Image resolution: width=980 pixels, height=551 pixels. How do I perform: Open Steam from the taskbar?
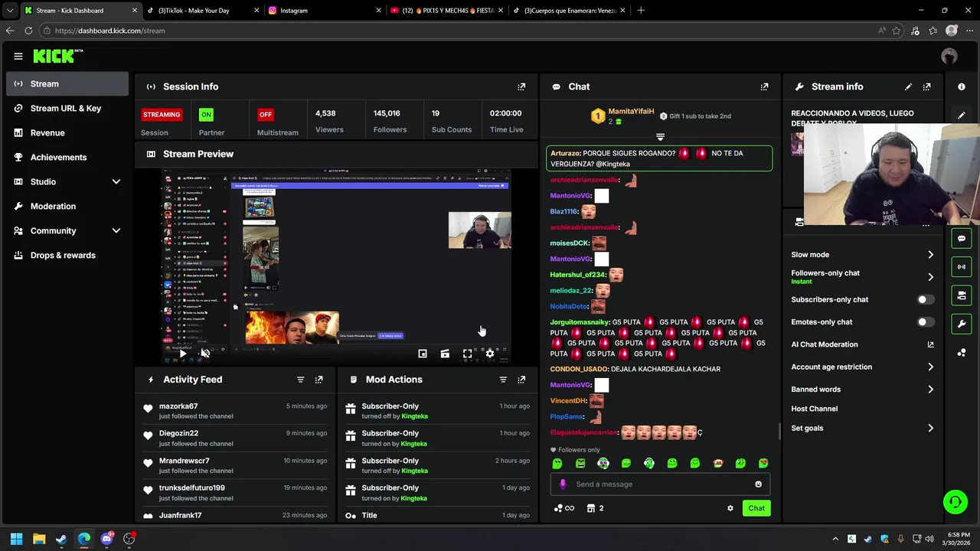point(61,539)
